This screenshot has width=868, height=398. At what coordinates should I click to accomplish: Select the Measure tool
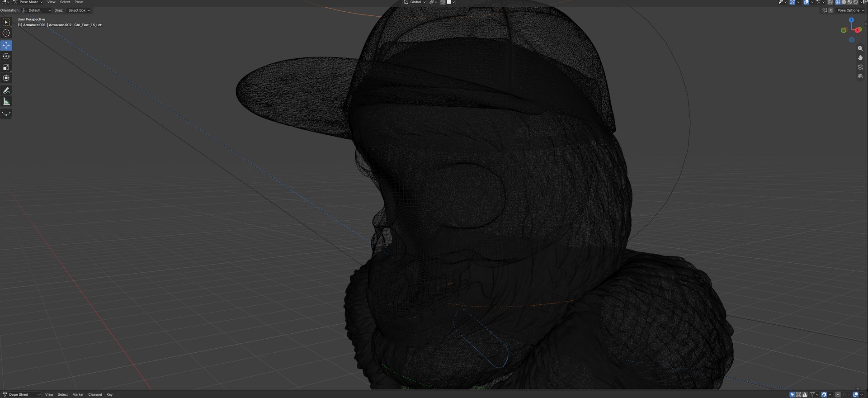coord(6,101)
